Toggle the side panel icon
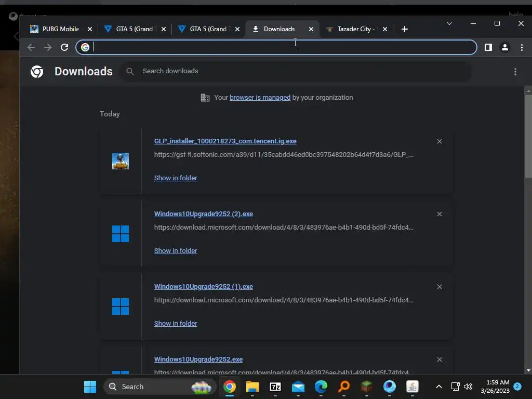Image resolution: width=532 pixels, height=399 pixels. coord(488,47)
